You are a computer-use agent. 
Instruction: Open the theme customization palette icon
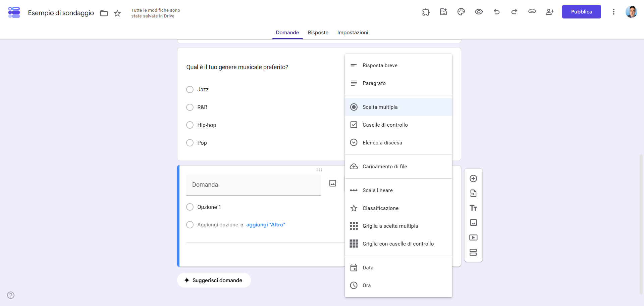point(461,12)
